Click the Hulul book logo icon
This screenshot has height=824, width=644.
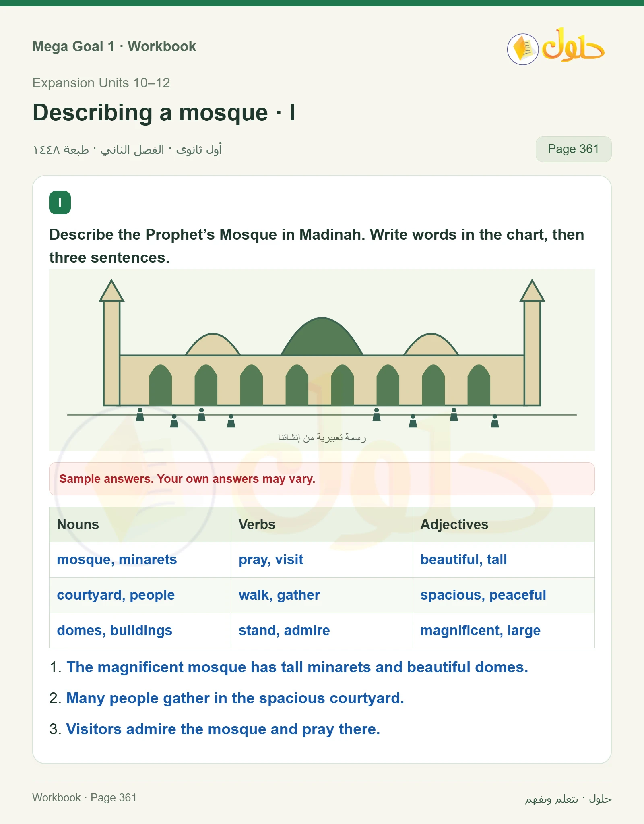point(523,50)
